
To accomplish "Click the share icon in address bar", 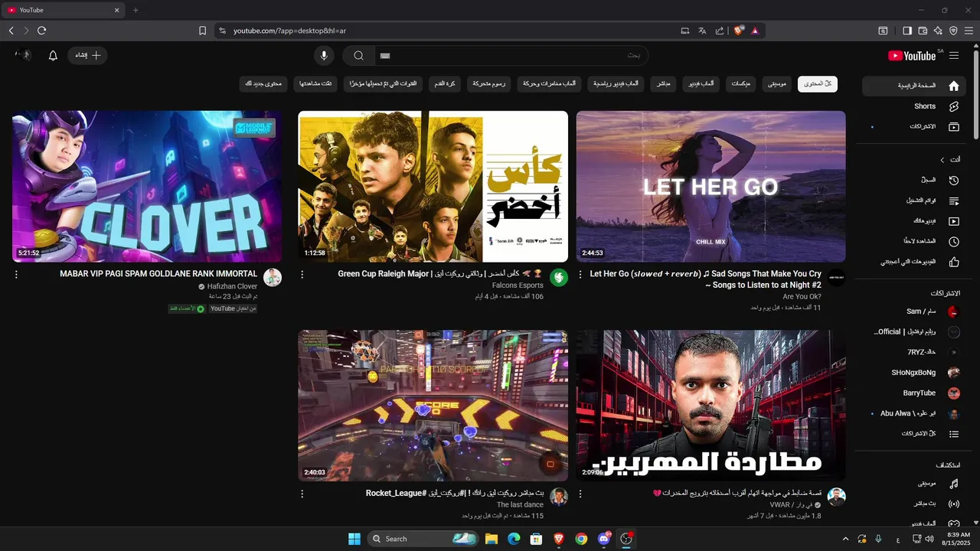I will (x=720, y=31).
